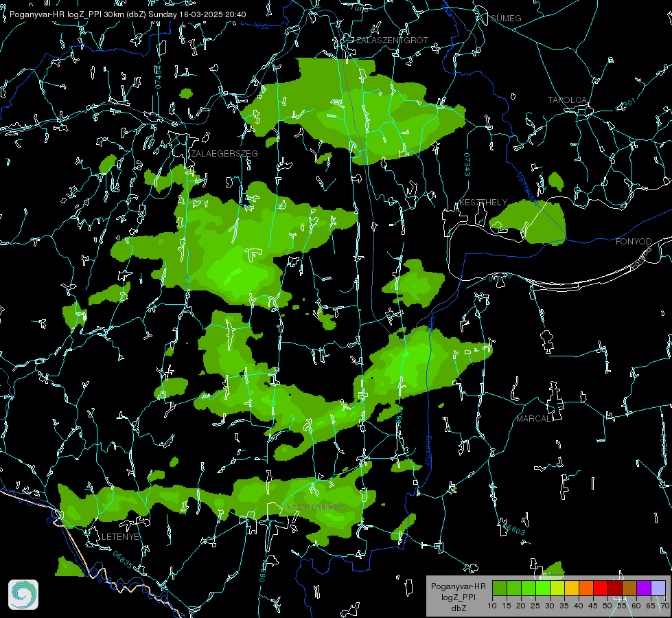Click the legend's Poganyvar-HR label
Screen dimensions: 672x618
[459, 586]
